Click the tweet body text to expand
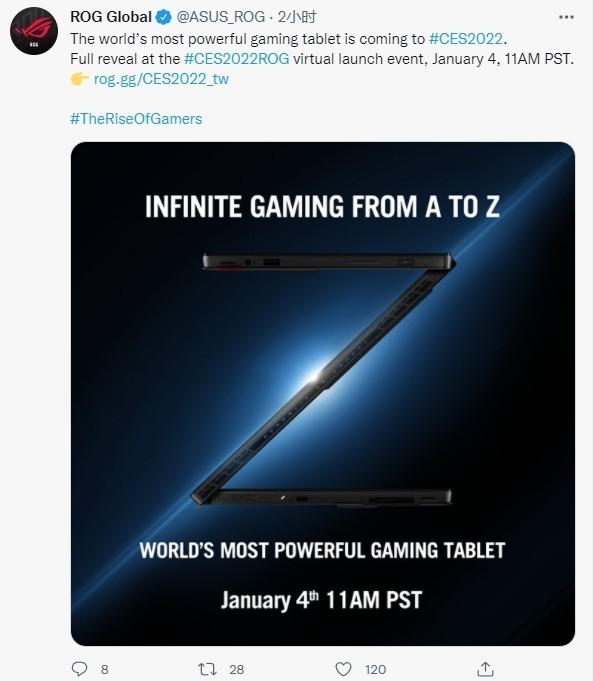593x681 pixels. coord(322,49)
